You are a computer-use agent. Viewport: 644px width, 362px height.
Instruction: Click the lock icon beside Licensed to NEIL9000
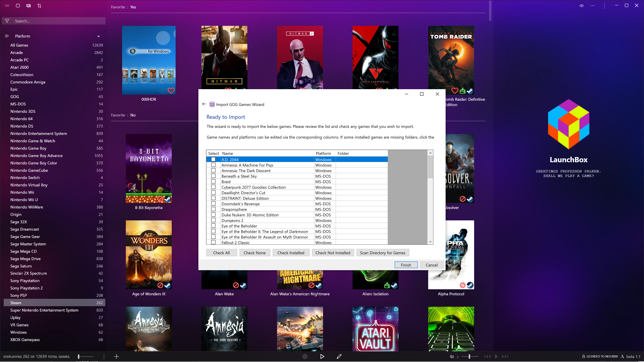(x=583, y=356)
